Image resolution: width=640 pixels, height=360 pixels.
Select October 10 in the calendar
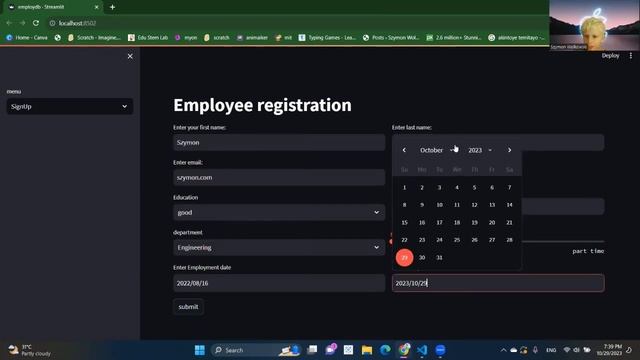click(x=440, y=205)
